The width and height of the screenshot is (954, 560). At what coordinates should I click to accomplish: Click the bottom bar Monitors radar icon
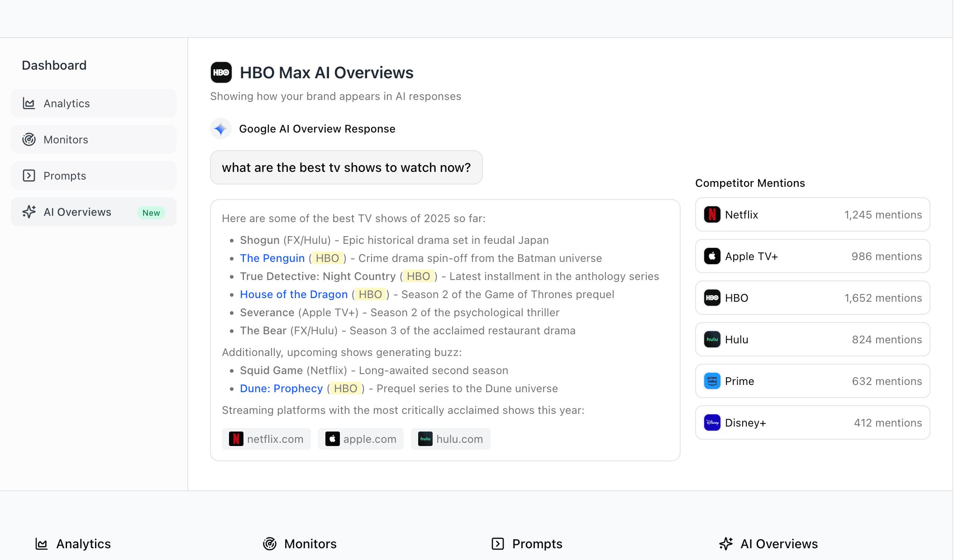coord(270,544)
